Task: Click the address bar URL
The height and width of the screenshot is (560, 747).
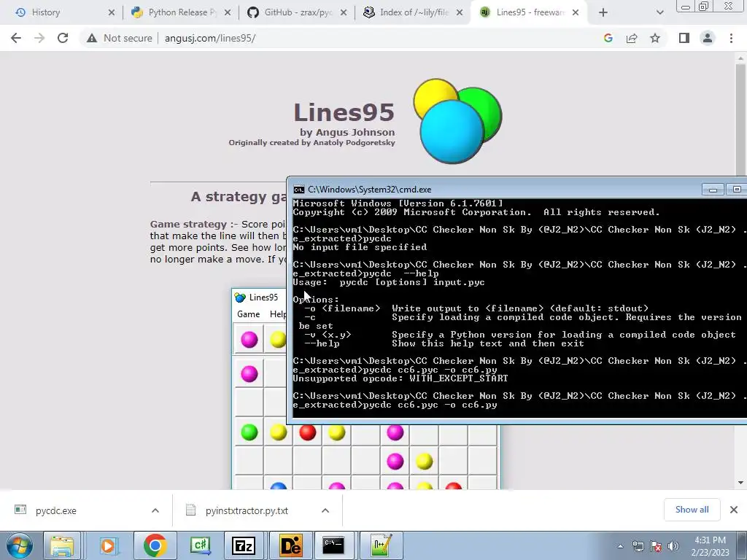Action: pos(210,38)
